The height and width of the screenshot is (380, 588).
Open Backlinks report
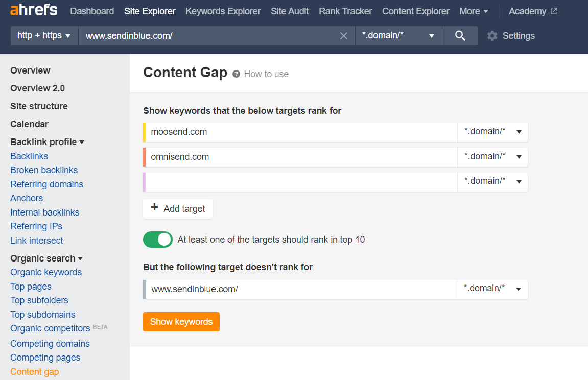(29, 156)
